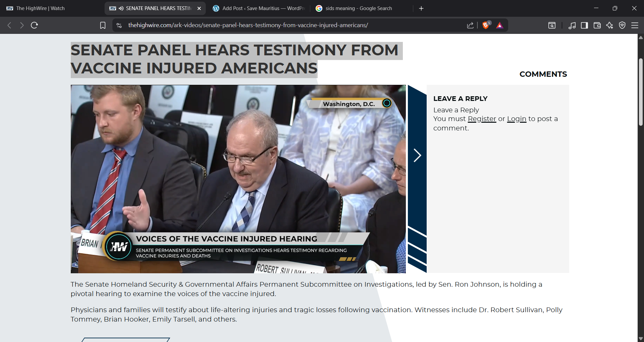Mute audio on Senate Panel tab

coord(121,8)
